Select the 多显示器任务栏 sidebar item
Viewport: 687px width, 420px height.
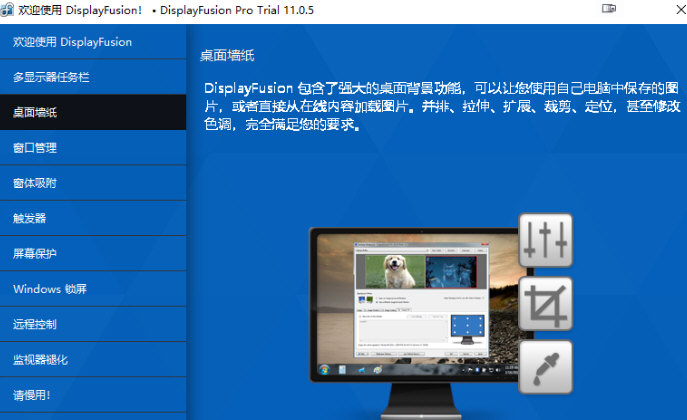[x=93, y=77]
